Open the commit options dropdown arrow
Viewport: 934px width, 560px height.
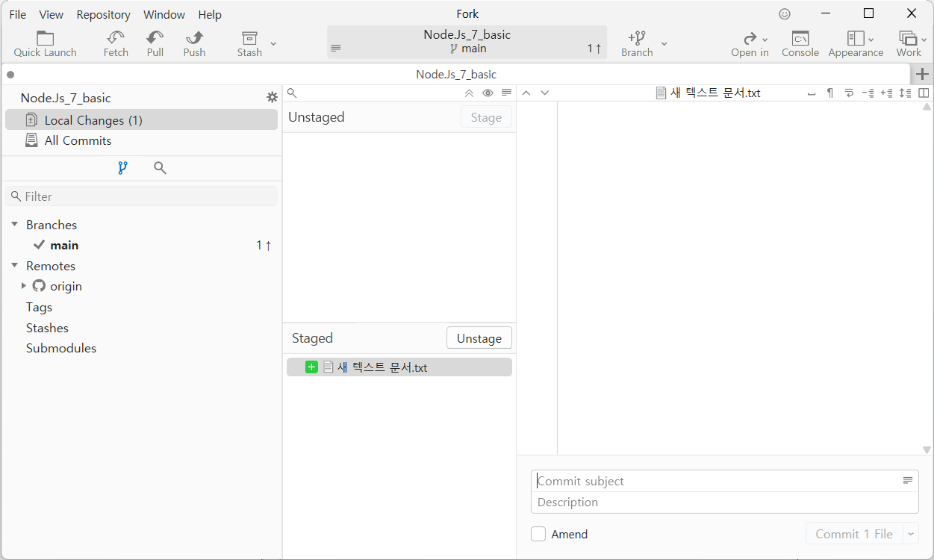[x=911, y=534]
